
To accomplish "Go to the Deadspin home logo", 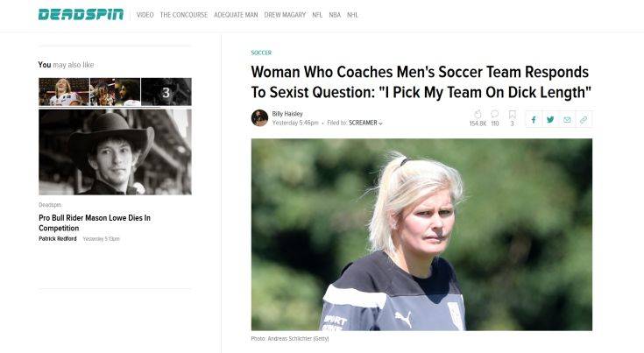I will pos(81,15).
